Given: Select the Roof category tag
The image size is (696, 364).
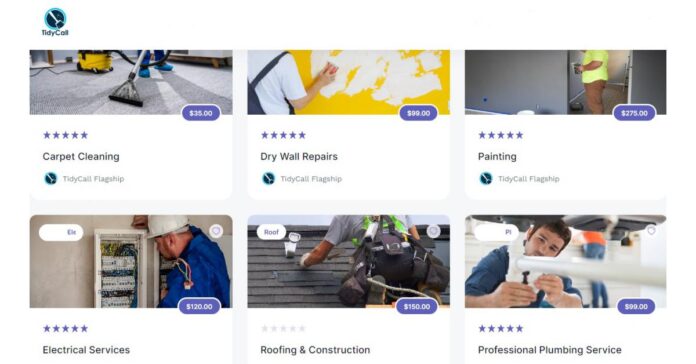Looking at the screenshot, I should tap(271, 232).
